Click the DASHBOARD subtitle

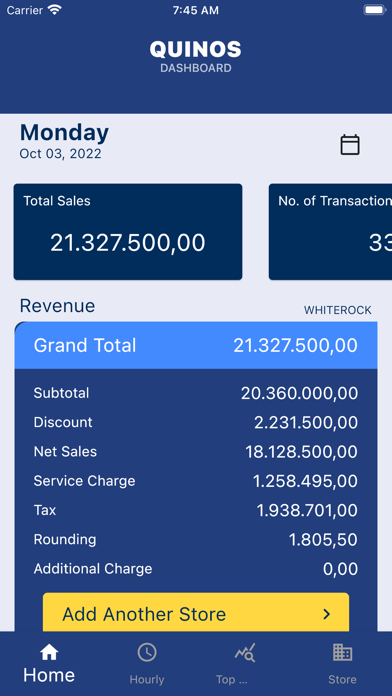(x=196, y=68)
